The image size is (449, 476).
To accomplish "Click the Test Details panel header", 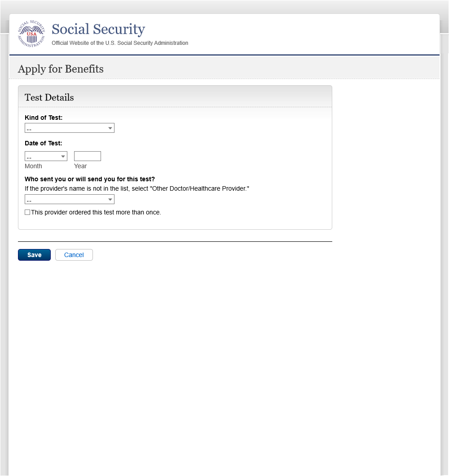I will click(49, 97).
